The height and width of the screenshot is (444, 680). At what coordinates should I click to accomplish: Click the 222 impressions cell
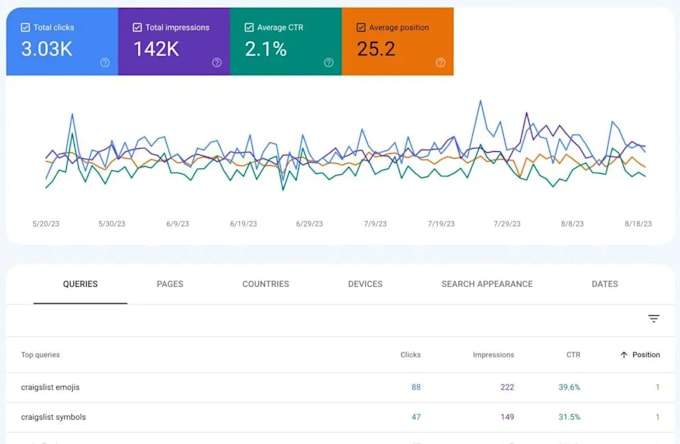507,387
